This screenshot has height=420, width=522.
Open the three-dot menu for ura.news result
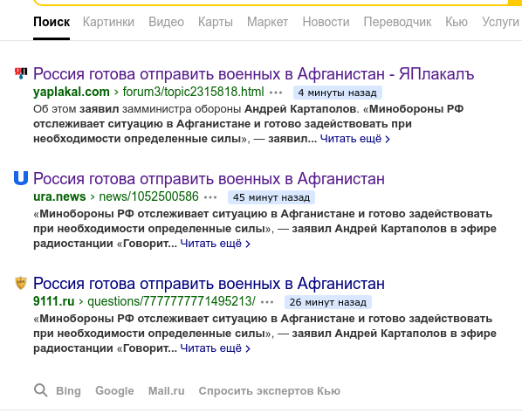[210, 197]
